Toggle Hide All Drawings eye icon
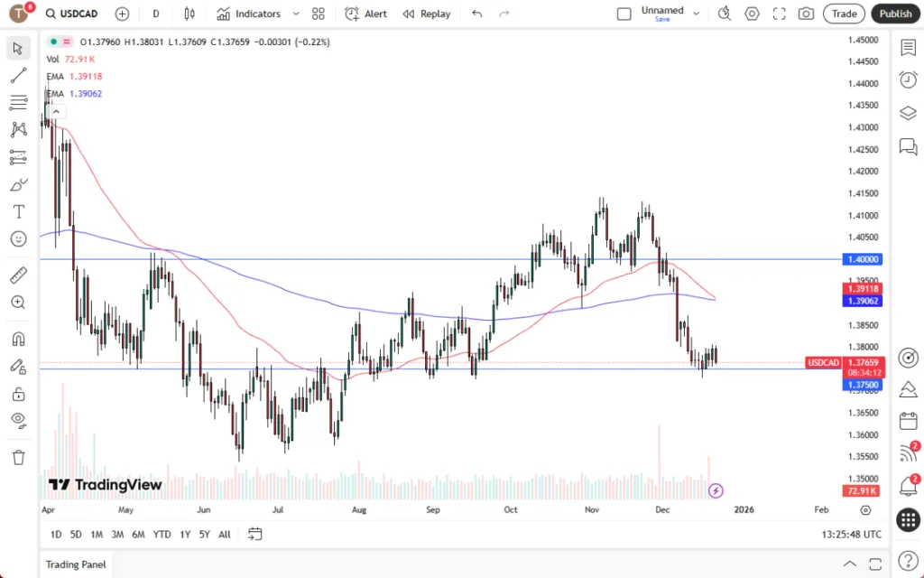Image resolution: width=924 pixels, height=578 pixels. pyautogui.click(x=18, y=419)
